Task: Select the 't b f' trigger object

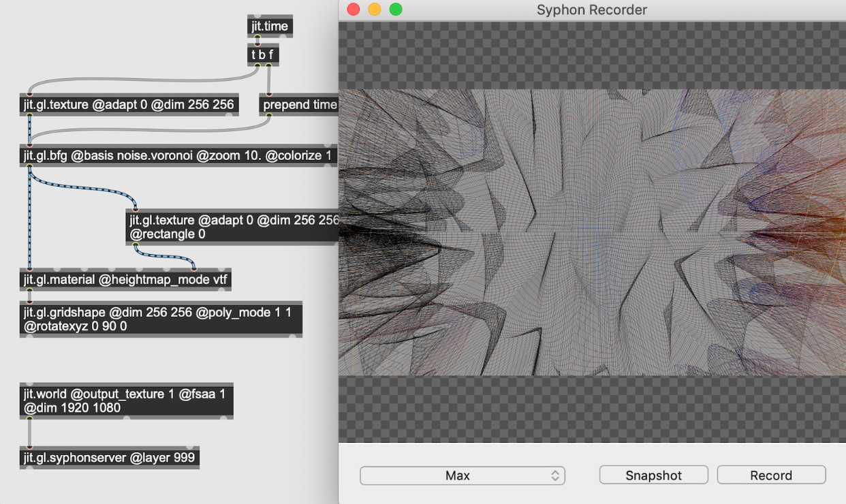Action: (x=263, y=54)
